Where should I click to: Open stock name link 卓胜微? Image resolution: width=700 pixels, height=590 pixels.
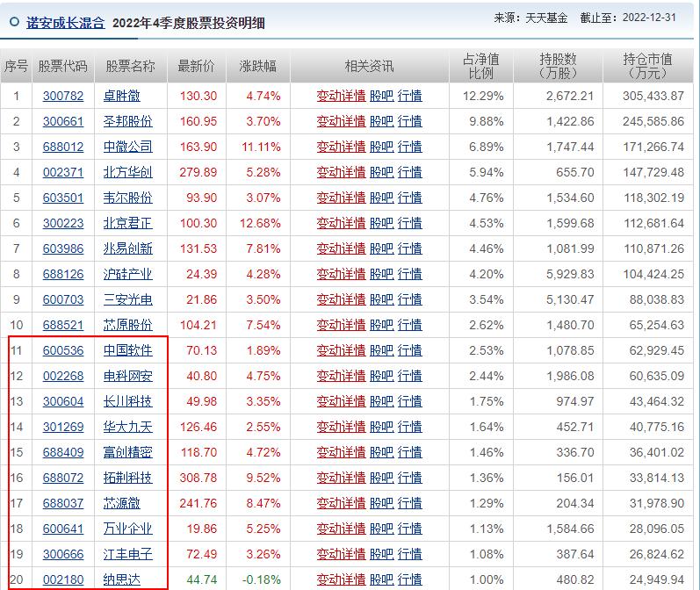tap(121, 96)
